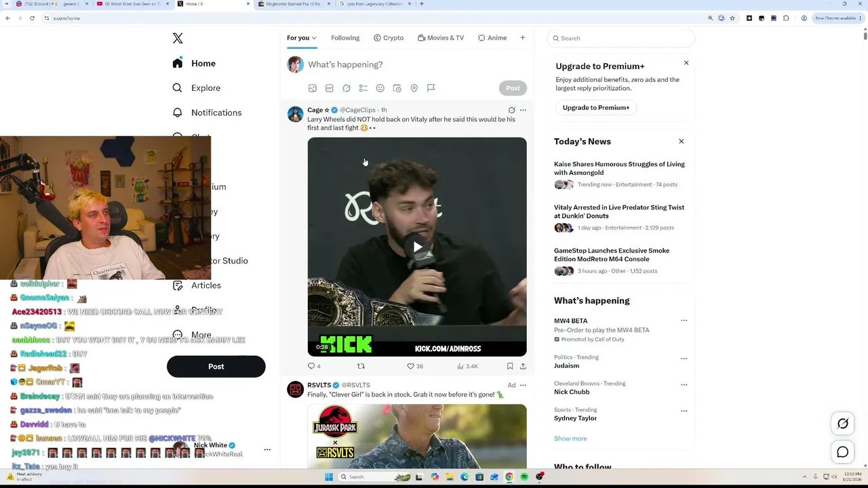Reload the page in Chrome
Viewport: 868px width, 488px height.
click(32, 18)
